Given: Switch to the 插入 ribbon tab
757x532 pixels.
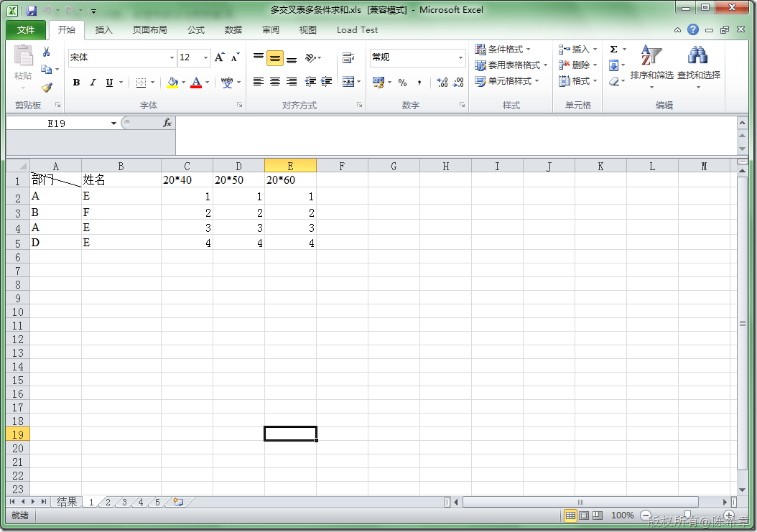Looking at the screenshot, I should click(104, 30).
